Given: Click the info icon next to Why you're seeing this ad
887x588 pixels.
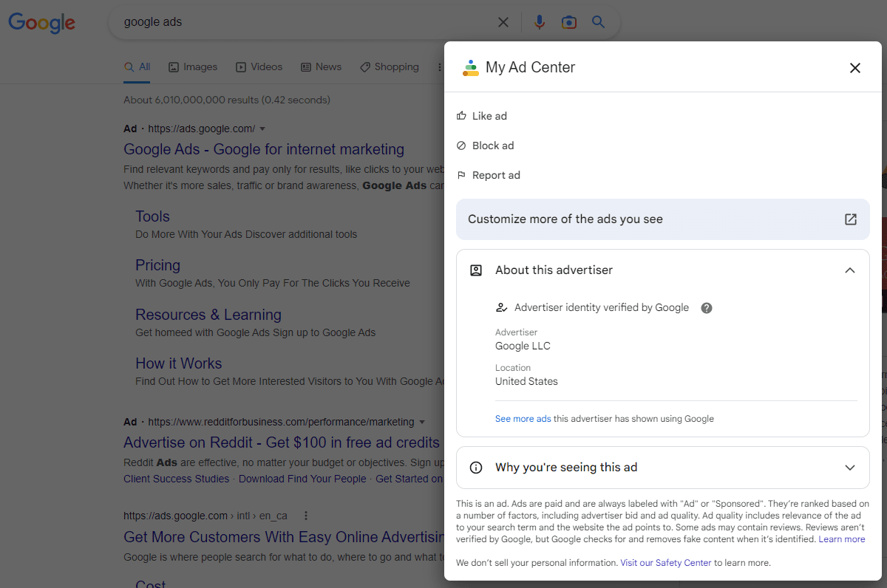Looking at the screenshot, I should click(x=476, y=468).
